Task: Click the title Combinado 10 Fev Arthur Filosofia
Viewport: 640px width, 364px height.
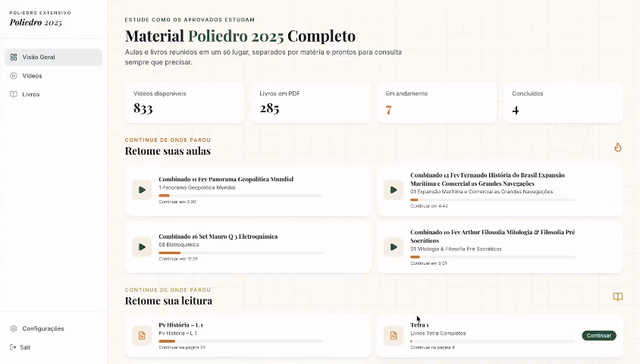Action: pyautogui.click(x=492, y=236)
